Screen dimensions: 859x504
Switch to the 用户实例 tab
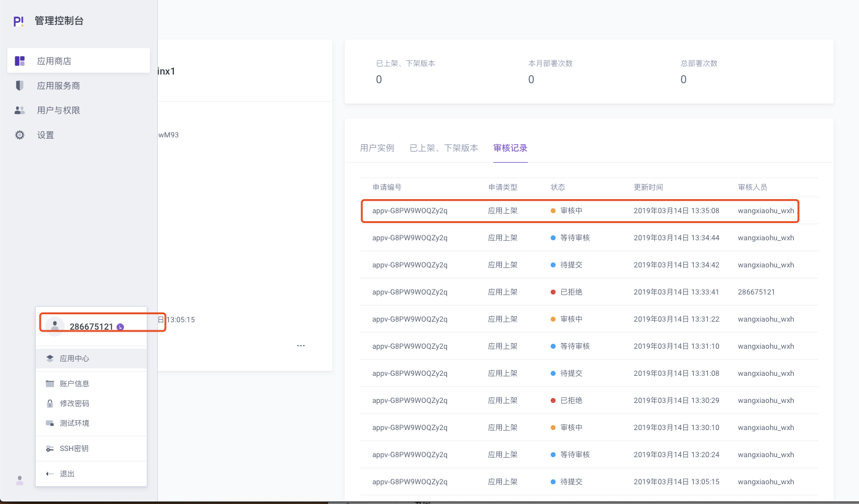377,148
